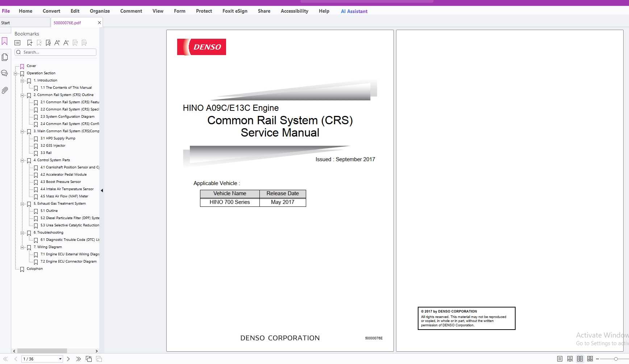Screen dimensions: 629x364
Task: Open the Foxit eSign tab
Action: click(x=235, y=11)
